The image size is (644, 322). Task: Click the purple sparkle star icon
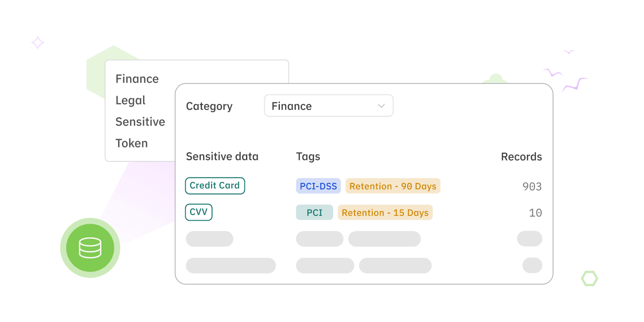[38, 43]
